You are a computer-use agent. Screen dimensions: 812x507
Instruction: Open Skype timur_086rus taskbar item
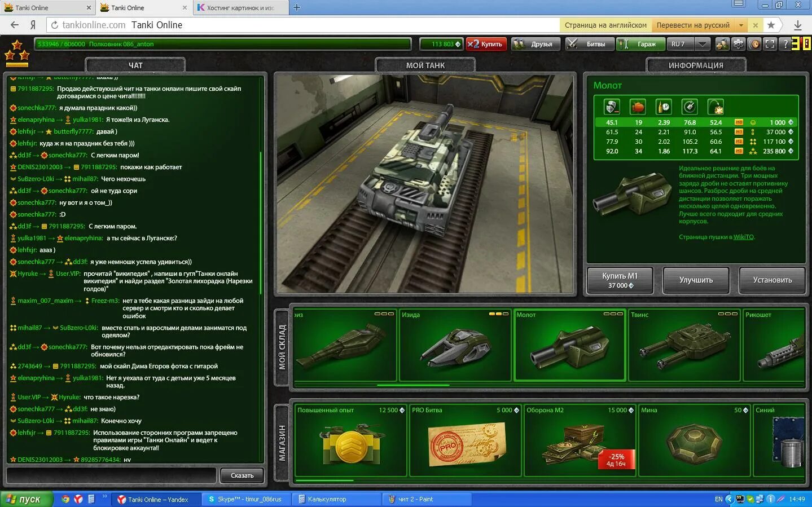tap(245, 499)
